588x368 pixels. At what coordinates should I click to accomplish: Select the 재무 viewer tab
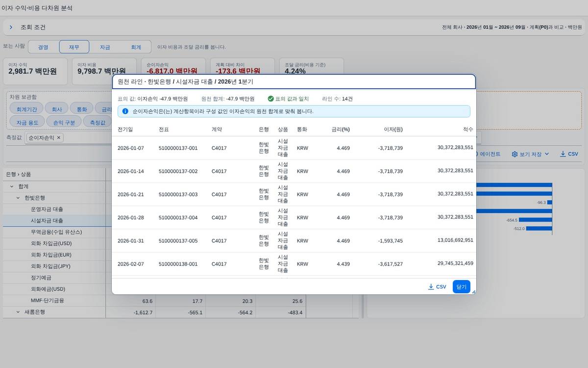click(x=74, y=47)
